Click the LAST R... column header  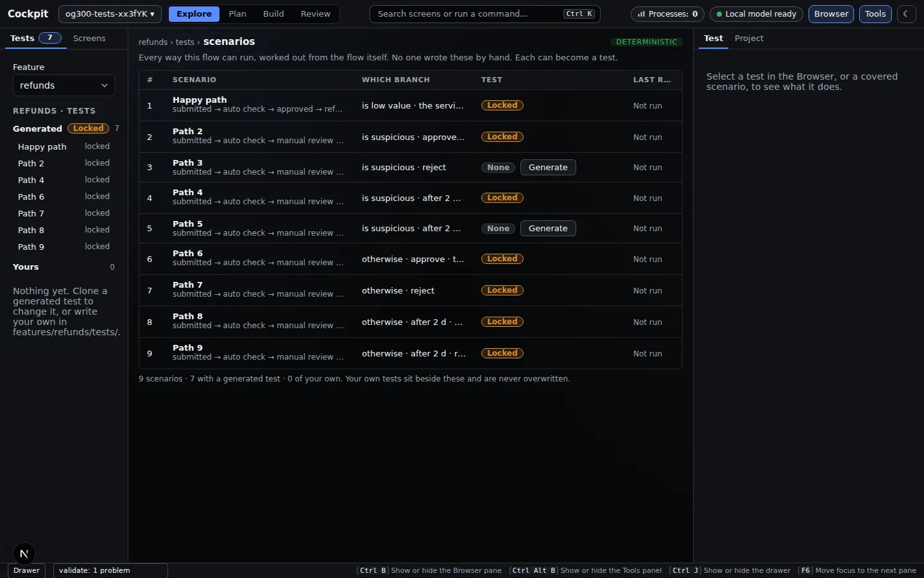click(x=652, y=80)
